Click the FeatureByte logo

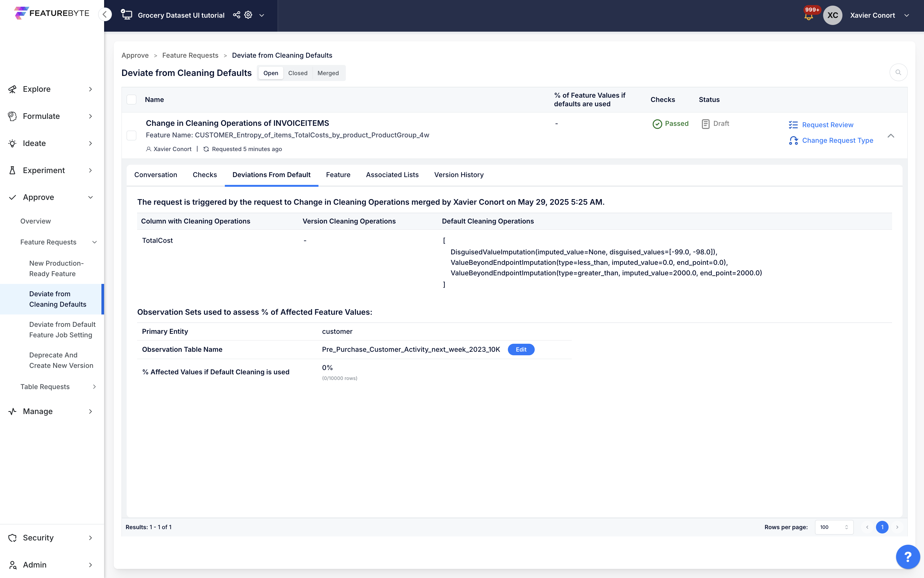pos(52,13)
